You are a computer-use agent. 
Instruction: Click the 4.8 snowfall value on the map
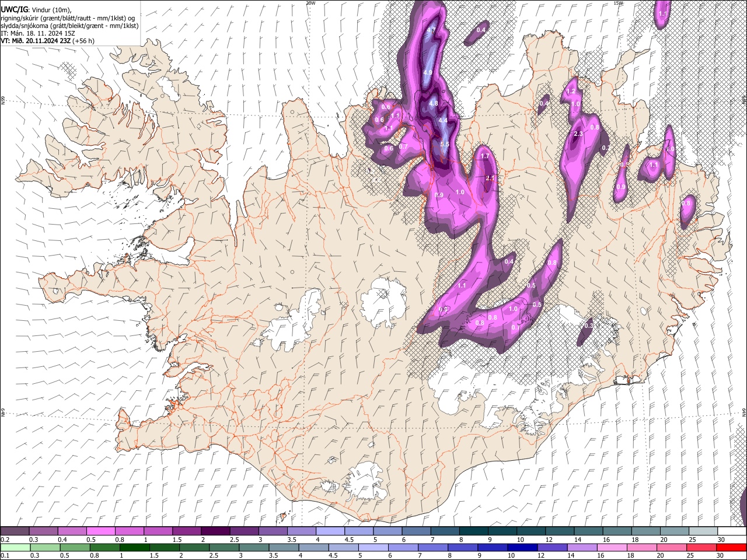[434, 103]
